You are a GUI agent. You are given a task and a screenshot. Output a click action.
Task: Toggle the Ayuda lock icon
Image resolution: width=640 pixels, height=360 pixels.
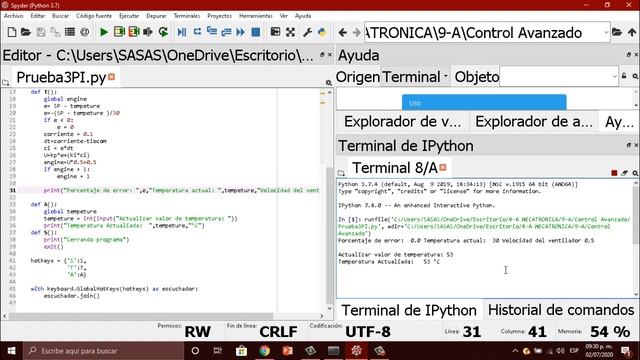(x=624, y=76)
